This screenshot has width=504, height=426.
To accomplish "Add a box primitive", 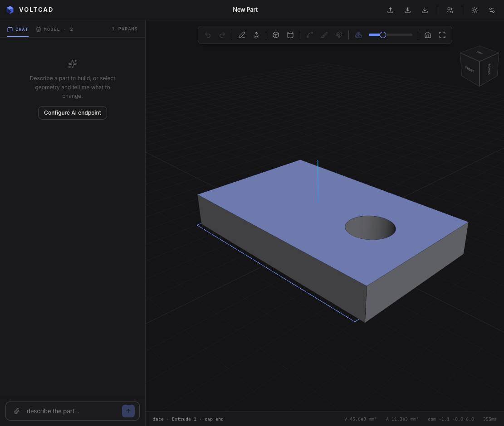I will coord(276,35).
